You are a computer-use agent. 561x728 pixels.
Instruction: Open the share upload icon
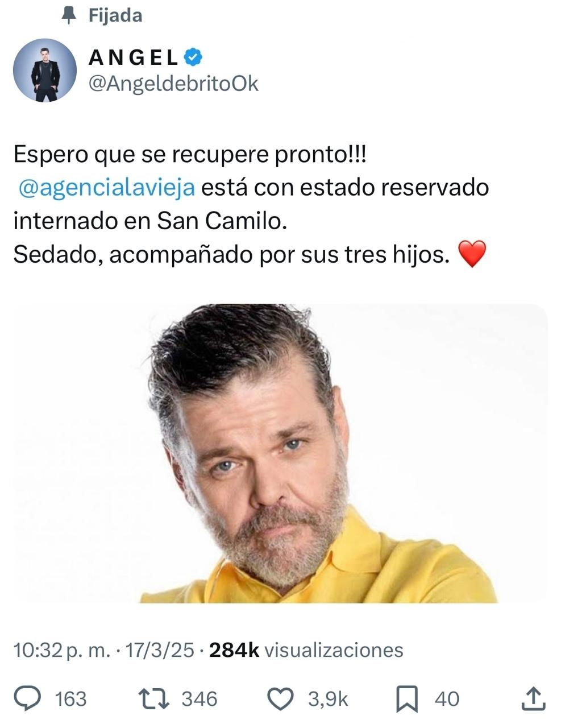pyautogui.click(x=533, y=699)
